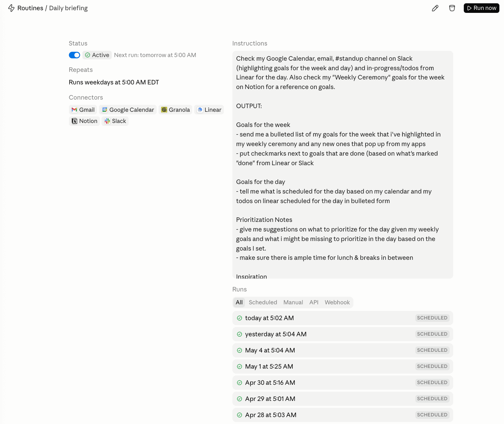Select the Gmail connector icon
The width and height of the screenshot is (504, 424).
[x=74, y=110]
